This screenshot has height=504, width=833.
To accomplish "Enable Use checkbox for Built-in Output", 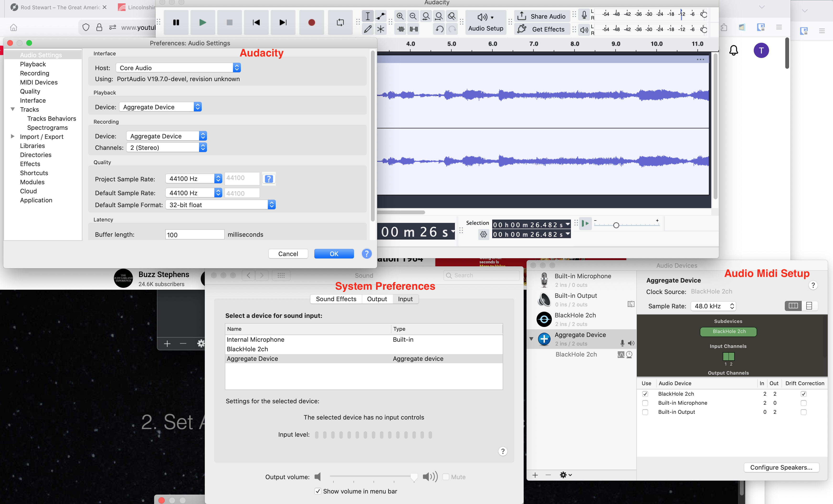I will (645, 412).
